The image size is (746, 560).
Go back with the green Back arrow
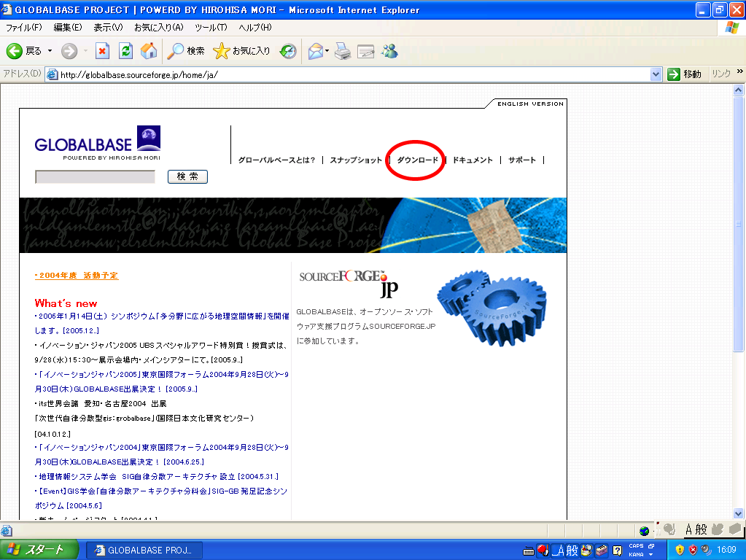tap(15, 51)
